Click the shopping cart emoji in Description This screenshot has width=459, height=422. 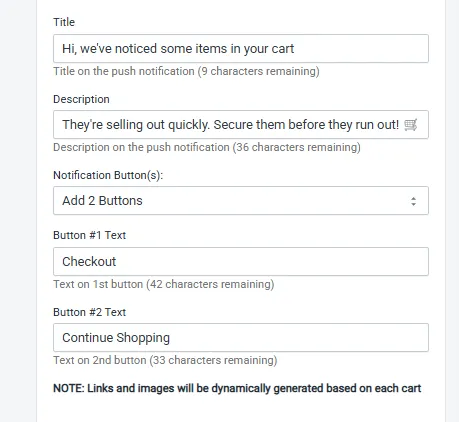(x=410, y=125)
